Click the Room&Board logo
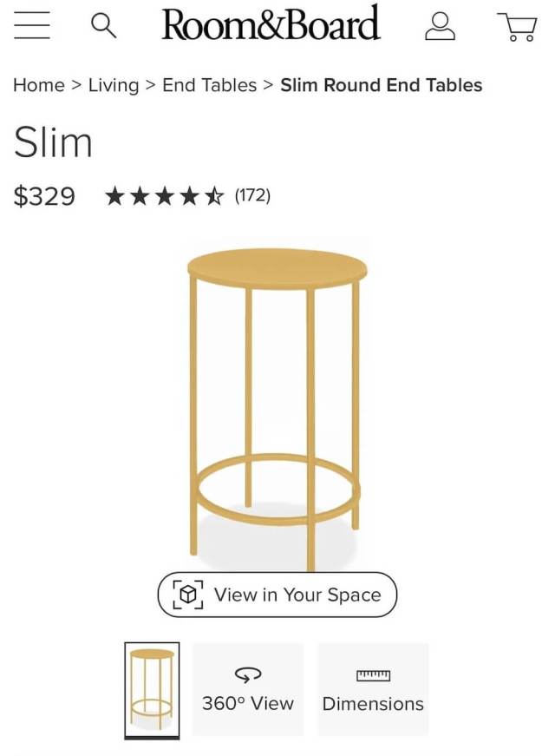The width and height of the screenshot is (555, 756). [x=271, y=25]
